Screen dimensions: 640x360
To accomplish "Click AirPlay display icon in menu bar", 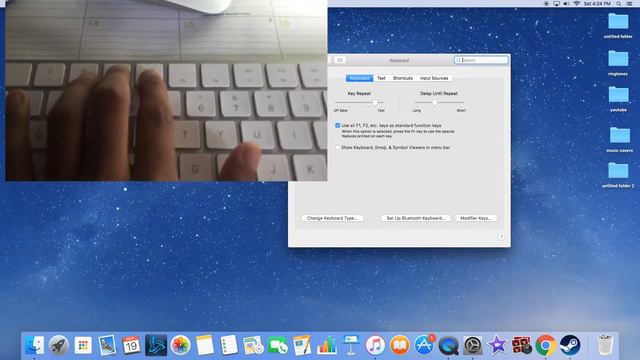I will point(556,3).
